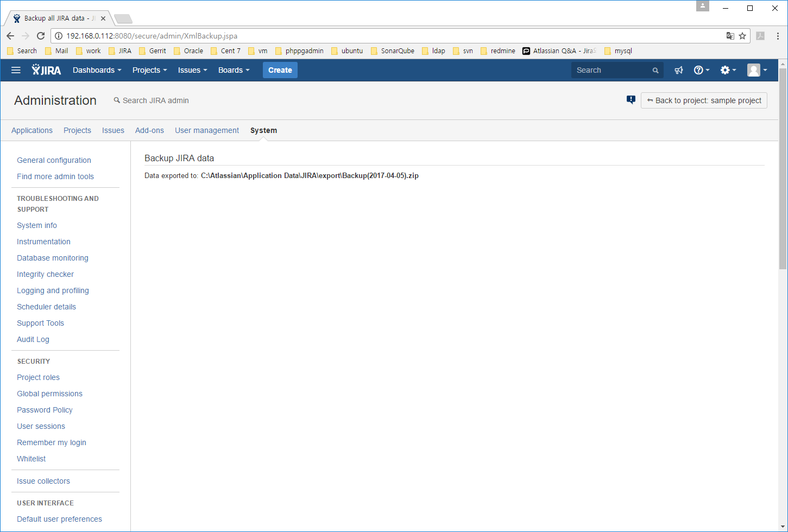Switch to the Issues admin tab
The height and width of the screenshot is (532, 788).
tap(113, 130)
